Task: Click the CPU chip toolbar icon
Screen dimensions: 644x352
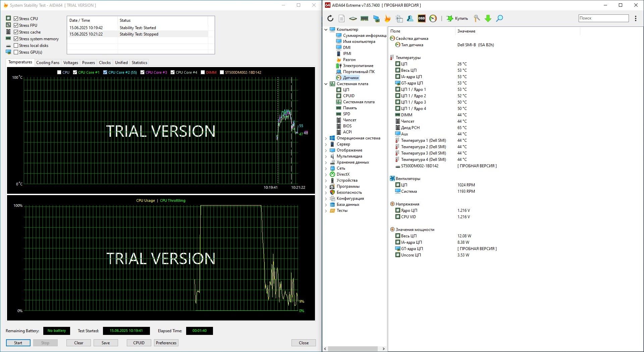Action: click(x=353, y=18)
